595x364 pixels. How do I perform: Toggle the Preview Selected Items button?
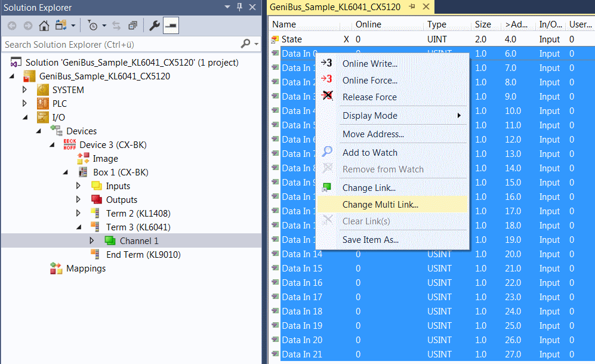[x=171, y=26]
